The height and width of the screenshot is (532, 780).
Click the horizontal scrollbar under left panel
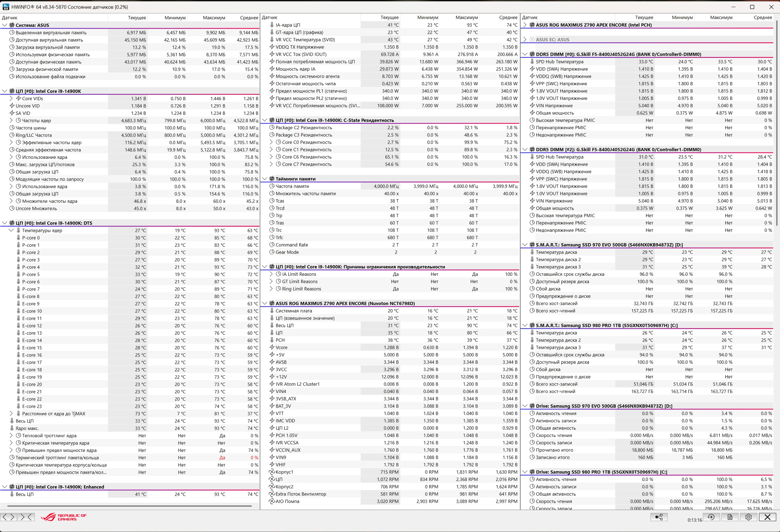[x=129, y=506]
